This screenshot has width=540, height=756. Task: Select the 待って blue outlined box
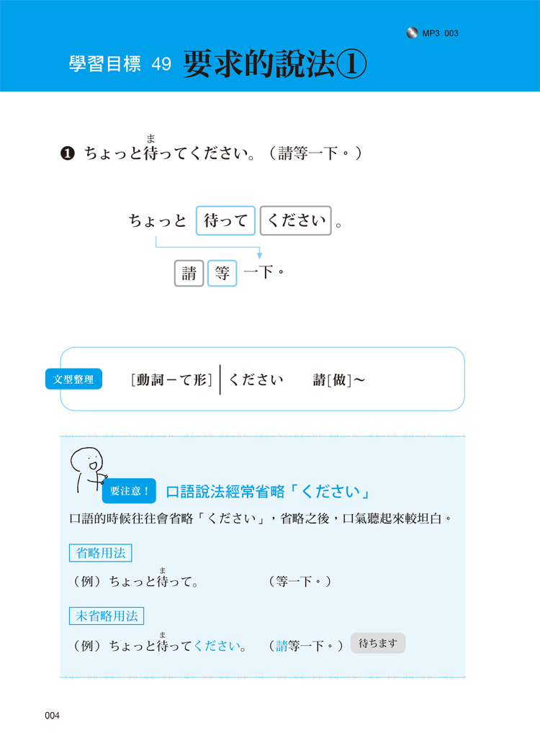[225, 220]
